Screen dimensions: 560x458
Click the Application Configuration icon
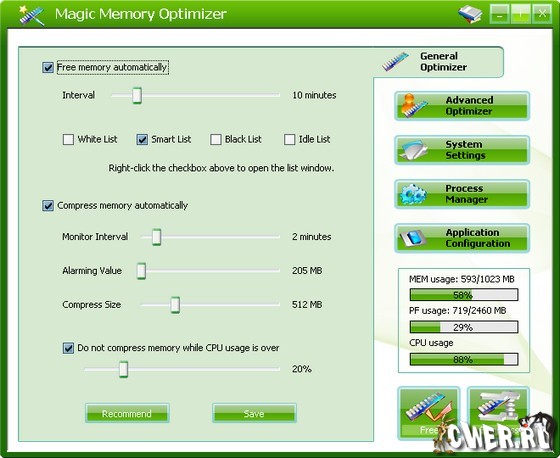(x=413, y=238)
